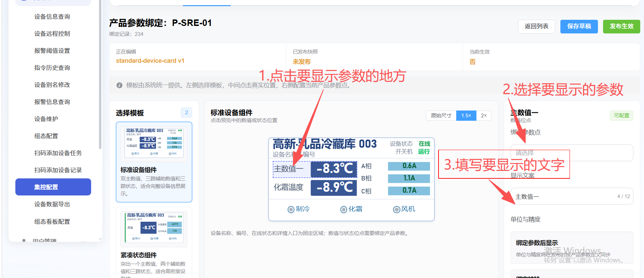
Task: Open 扫码添加设备记录 menu item
Action: [58, 170]
